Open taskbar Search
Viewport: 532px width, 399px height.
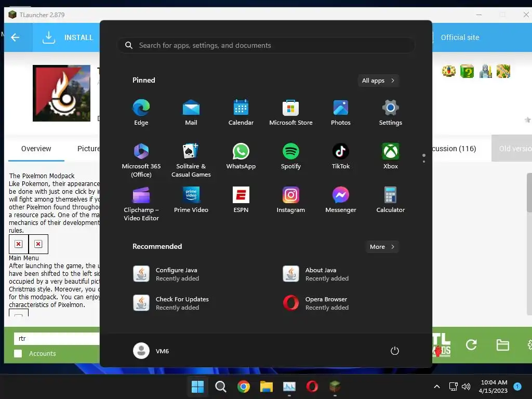[x=220, y=387]
